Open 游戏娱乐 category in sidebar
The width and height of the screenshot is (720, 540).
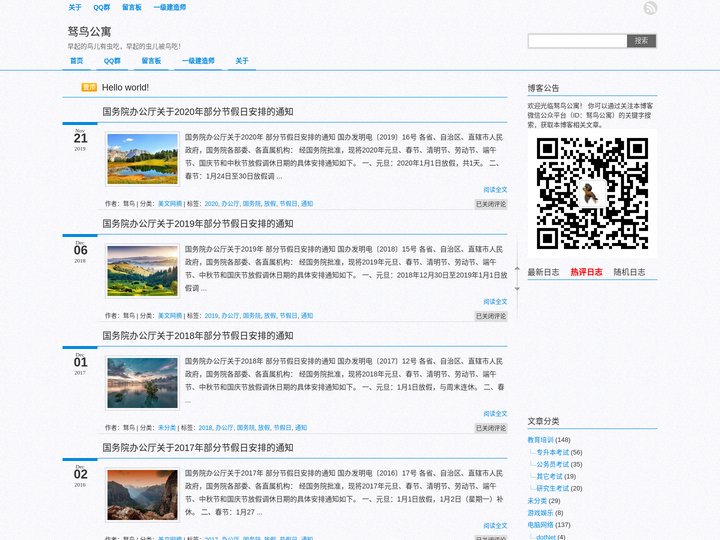coord(540,513)
